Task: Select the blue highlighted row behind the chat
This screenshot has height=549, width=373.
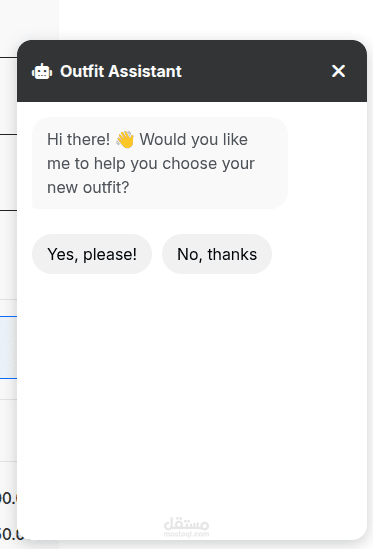Action: pos(8,347)
